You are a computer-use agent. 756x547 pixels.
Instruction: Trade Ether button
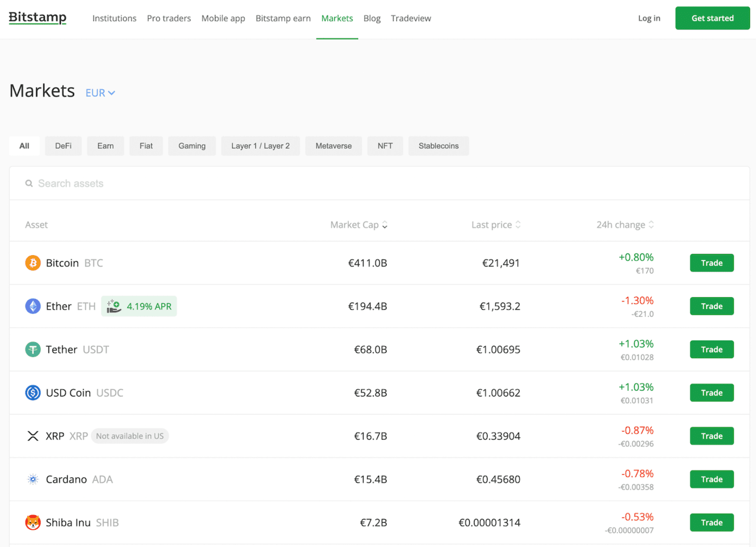712,306
